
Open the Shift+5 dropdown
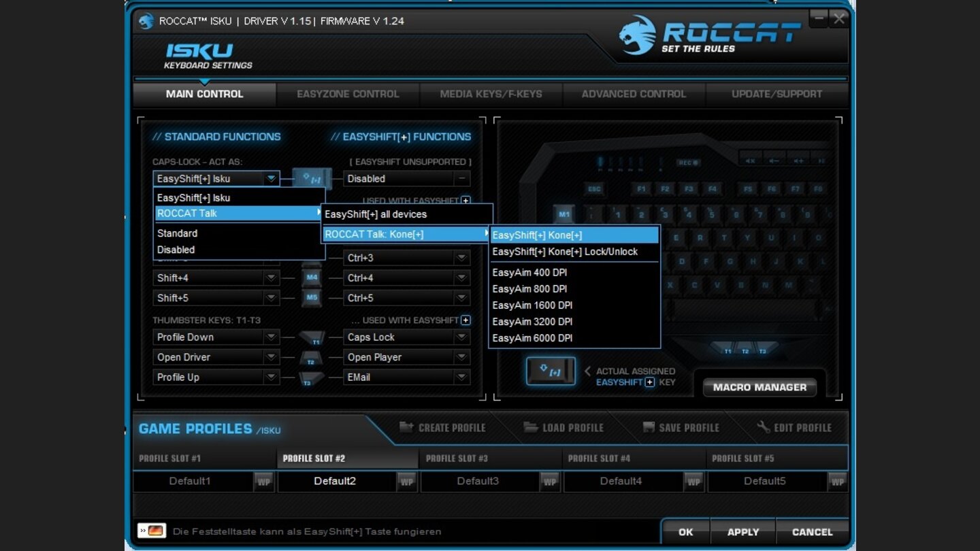point(216,298)
